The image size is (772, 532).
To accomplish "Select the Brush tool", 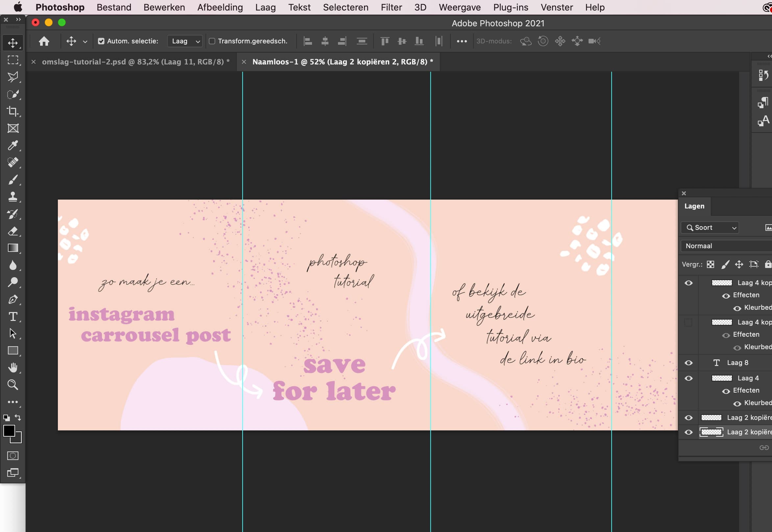I will (13, 180).
